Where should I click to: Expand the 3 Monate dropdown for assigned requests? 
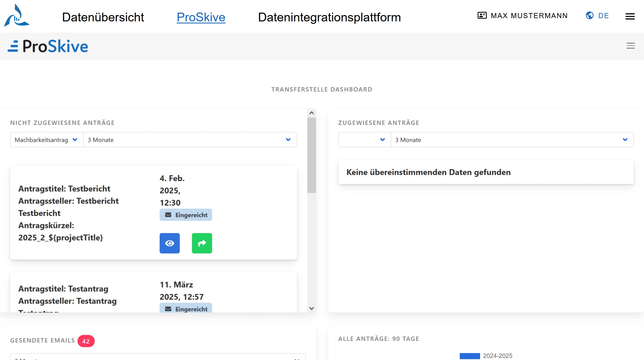click(511, 140)
